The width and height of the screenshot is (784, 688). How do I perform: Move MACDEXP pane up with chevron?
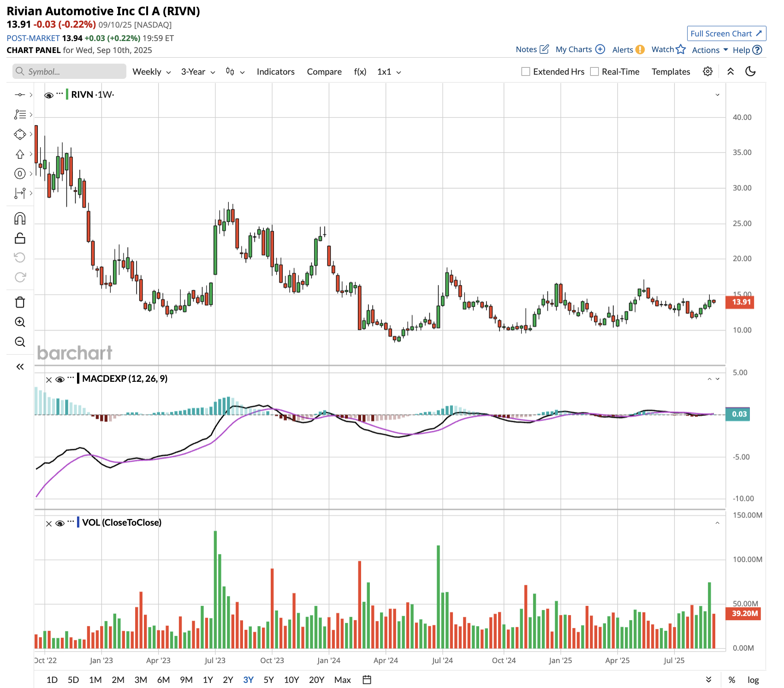(709, 379)
